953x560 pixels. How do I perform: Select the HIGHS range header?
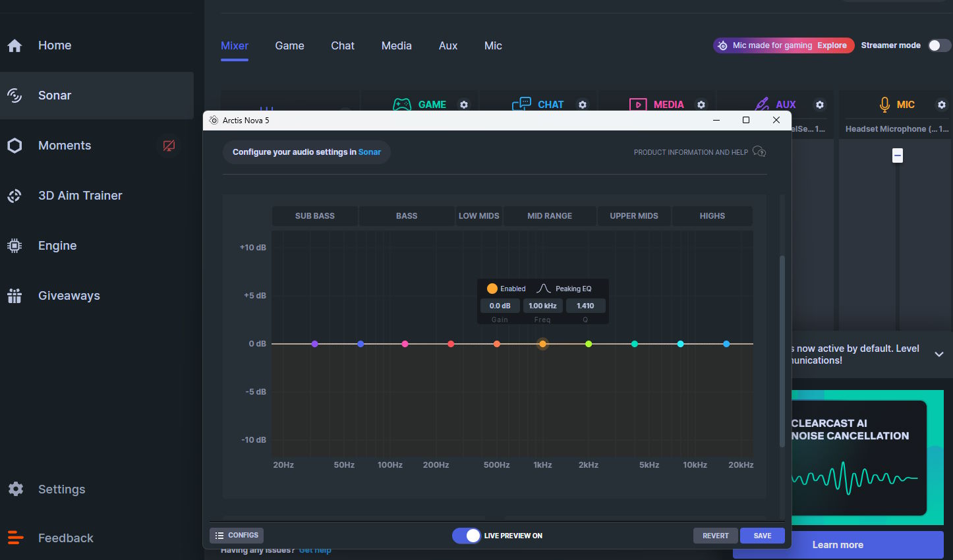tap(712, 216)
